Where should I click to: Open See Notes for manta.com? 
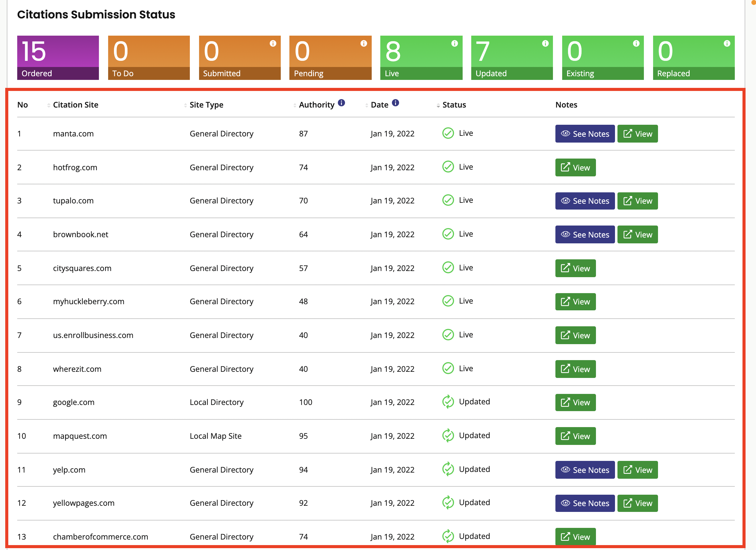pyautogui.click(x=585, y=134)
